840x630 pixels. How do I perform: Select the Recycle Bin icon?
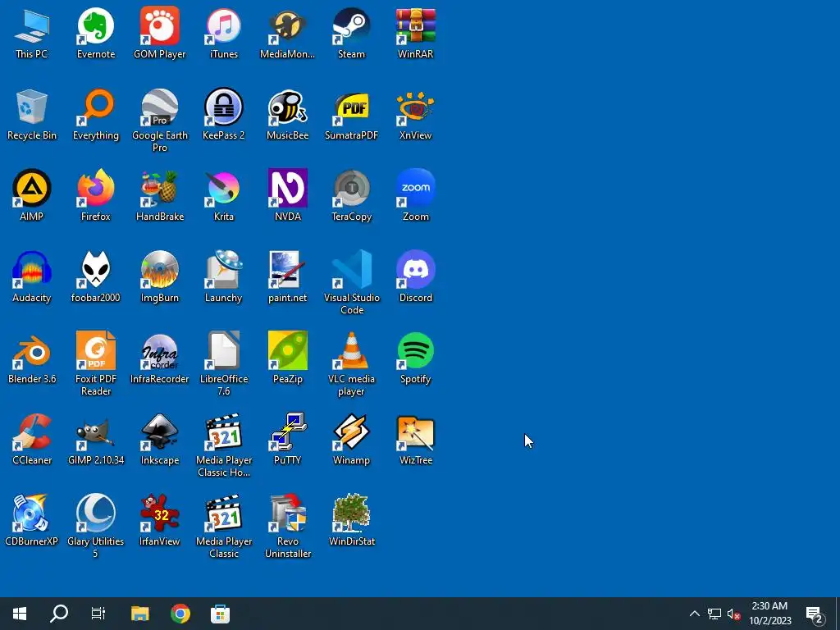pos(32,107)
